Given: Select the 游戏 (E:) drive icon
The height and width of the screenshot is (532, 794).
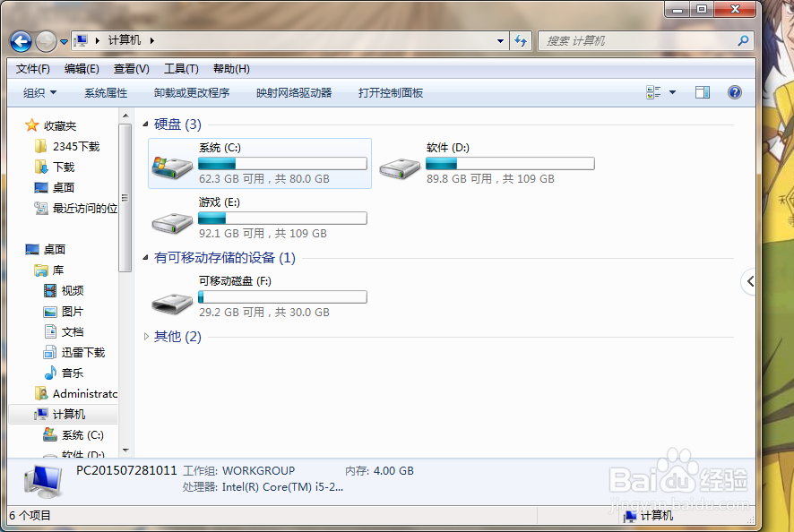Looking at the screenshot, I should pos(172,222).
